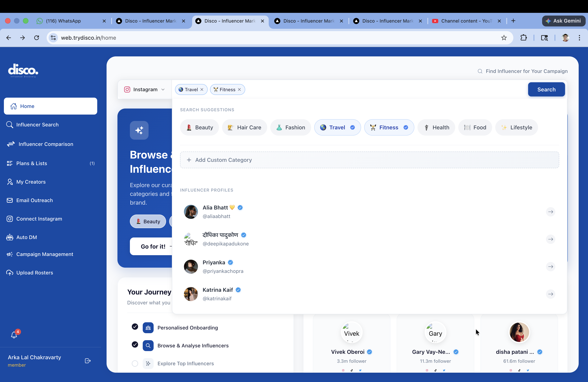Image resolution: width=588 pixels, height=382 pixels.
Task: Click the logout icon beside user name
Action: (x=88, y=361)
